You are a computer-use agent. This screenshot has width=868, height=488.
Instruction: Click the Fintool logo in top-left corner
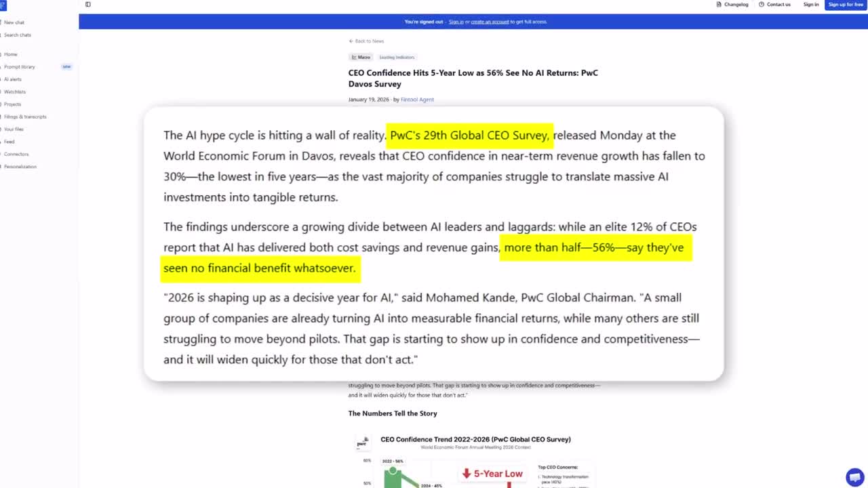click(3, 5)
